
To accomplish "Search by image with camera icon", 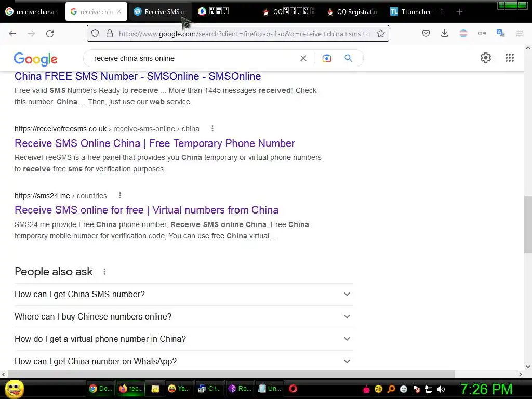I will point(327,58).
